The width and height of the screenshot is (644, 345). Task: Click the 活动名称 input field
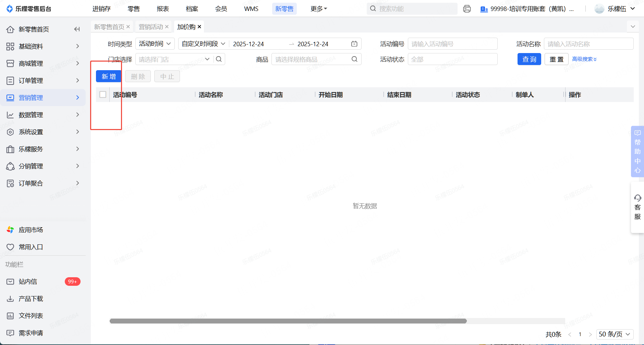point(588,44)
